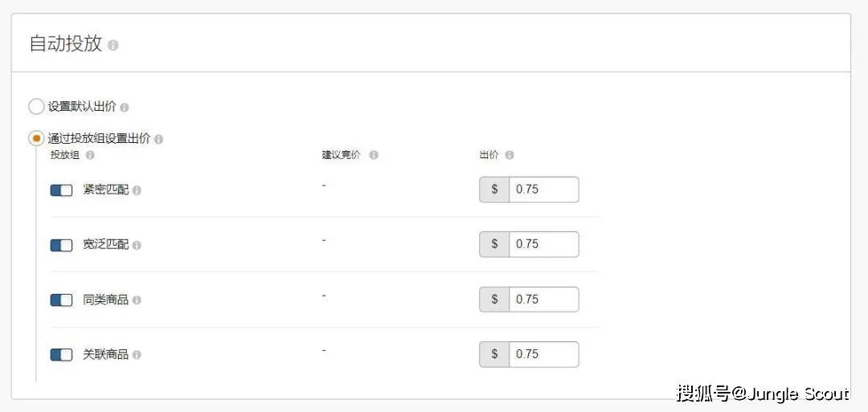Click the 同类商品 bid input box
868x412 pixels.
coord(543,300)
